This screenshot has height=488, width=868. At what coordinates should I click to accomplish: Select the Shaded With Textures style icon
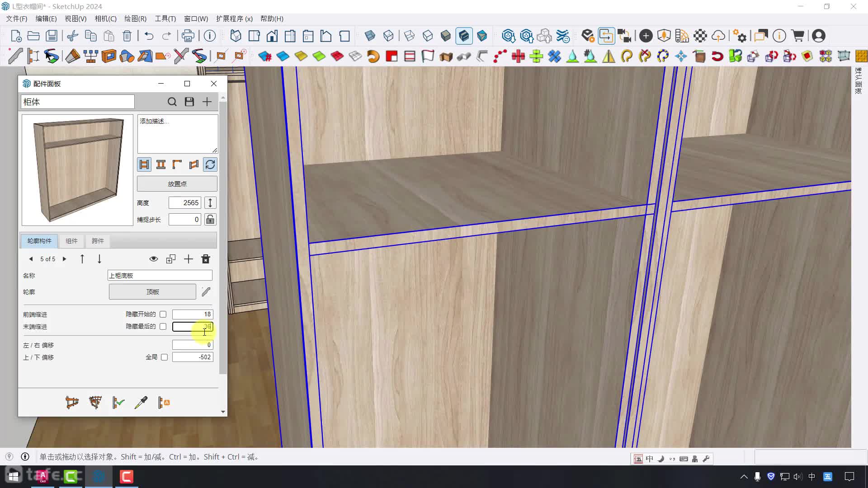tap(464, 36)
